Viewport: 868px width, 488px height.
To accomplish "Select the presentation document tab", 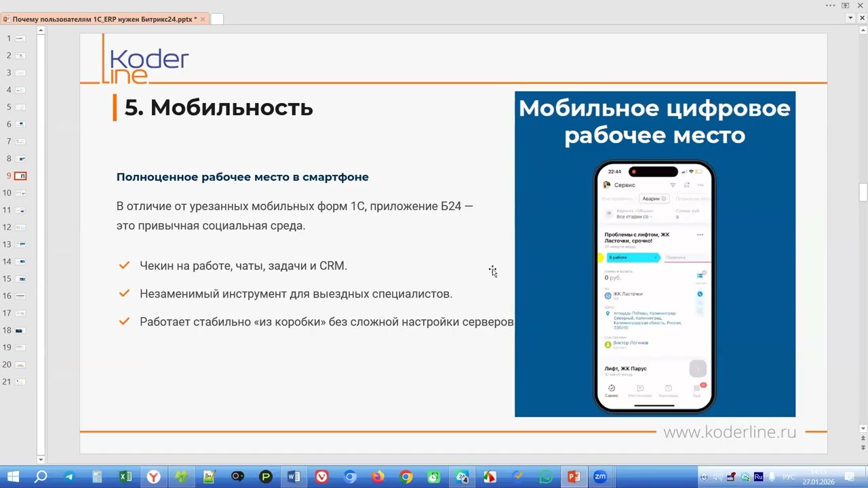I will click(x=104, y=19).
